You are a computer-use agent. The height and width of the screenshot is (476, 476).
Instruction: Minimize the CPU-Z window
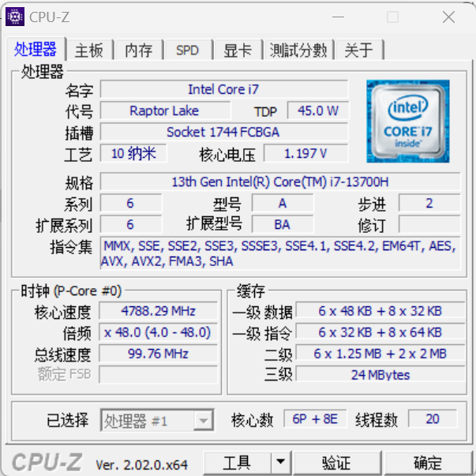pos(338,17)
